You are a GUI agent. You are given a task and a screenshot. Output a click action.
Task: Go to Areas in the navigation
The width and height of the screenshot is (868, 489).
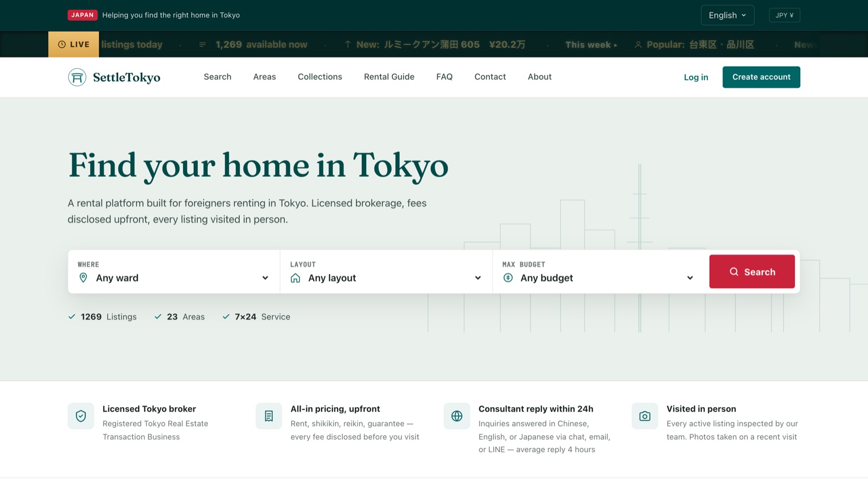[265, 77]
